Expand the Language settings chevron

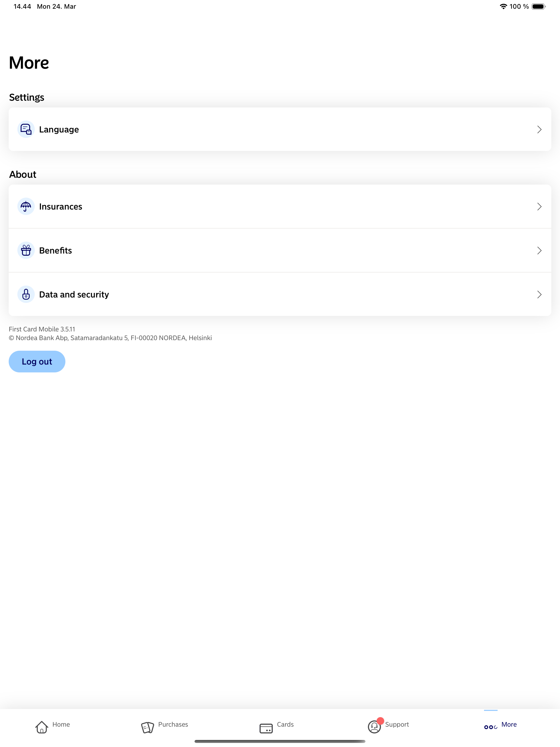point(539,129)
